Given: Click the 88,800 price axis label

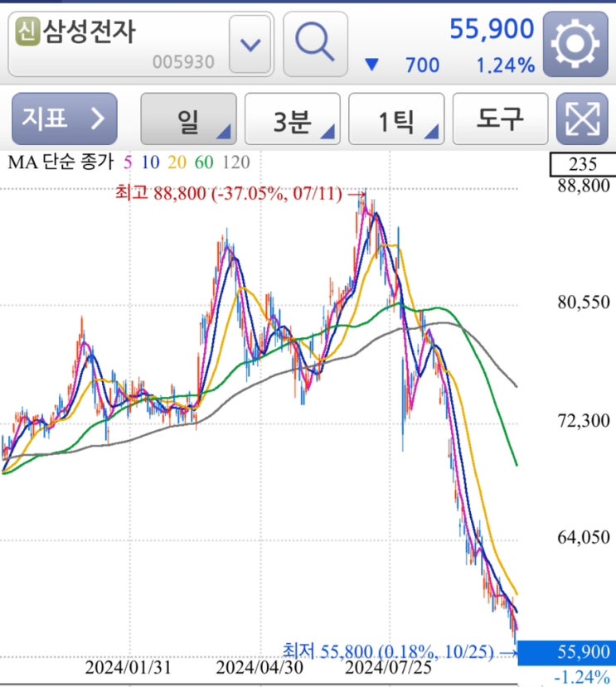Looking at the screenshot, I should (x=584, y=186).
